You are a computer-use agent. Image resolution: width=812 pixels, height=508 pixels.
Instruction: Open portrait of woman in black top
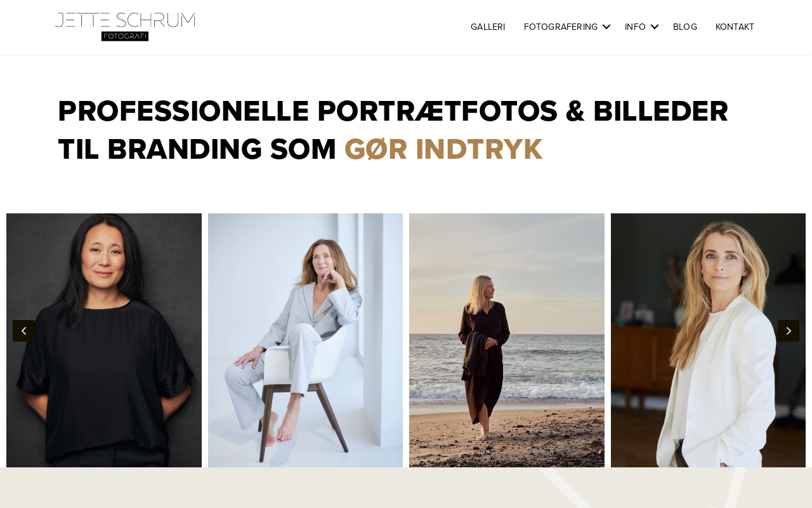pyautogui.click(x=104, y=340)
